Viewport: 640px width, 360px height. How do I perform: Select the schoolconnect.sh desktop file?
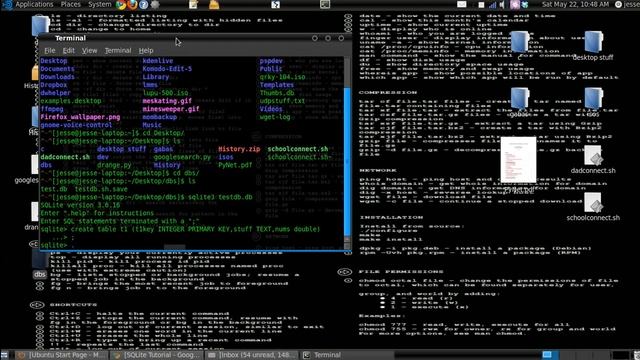click(593, 207)
